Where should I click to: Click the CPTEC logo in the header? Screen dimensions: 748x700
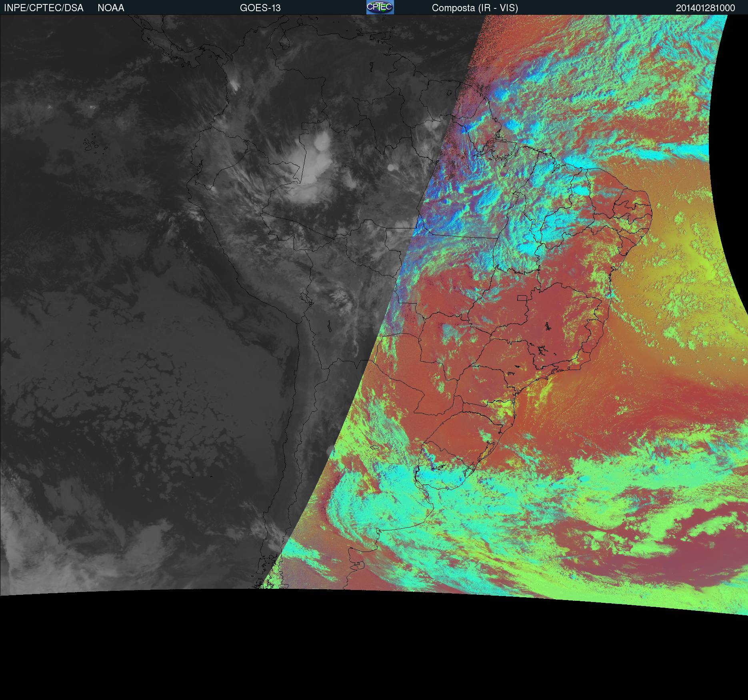[380, 7]
